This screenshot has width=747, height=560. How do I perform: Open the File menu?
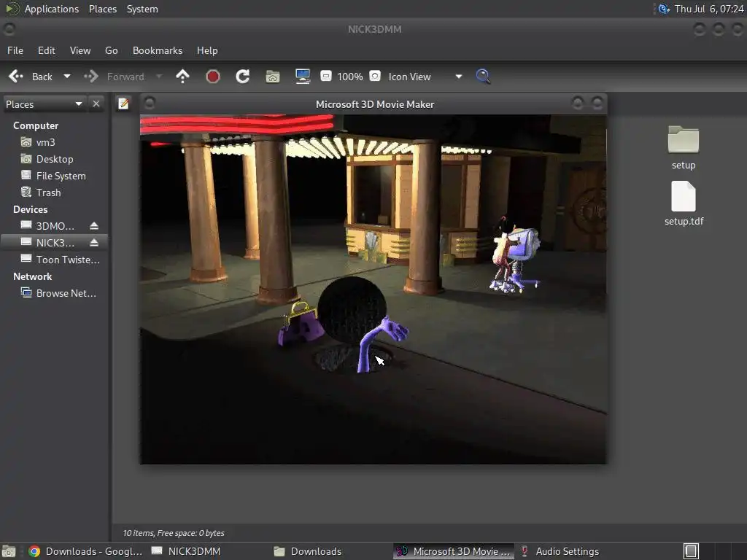tap(15, 50)
